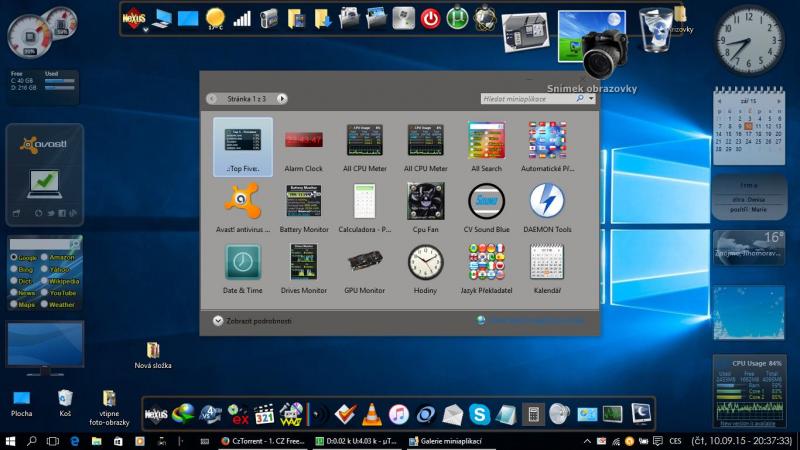Expand Zobrazit podrobnosti details section
800x450 pixels.
(218, 321)
